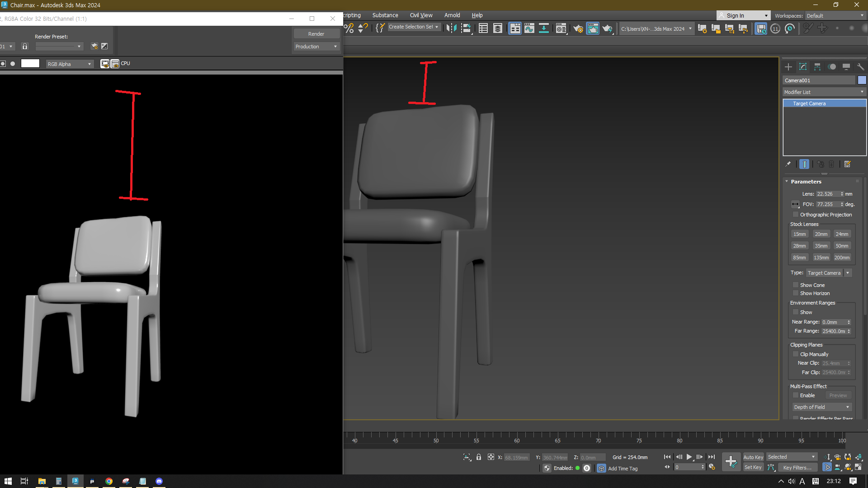Toggle the Scene Explorer icon

pyautogui.click(x=483, y=28)
